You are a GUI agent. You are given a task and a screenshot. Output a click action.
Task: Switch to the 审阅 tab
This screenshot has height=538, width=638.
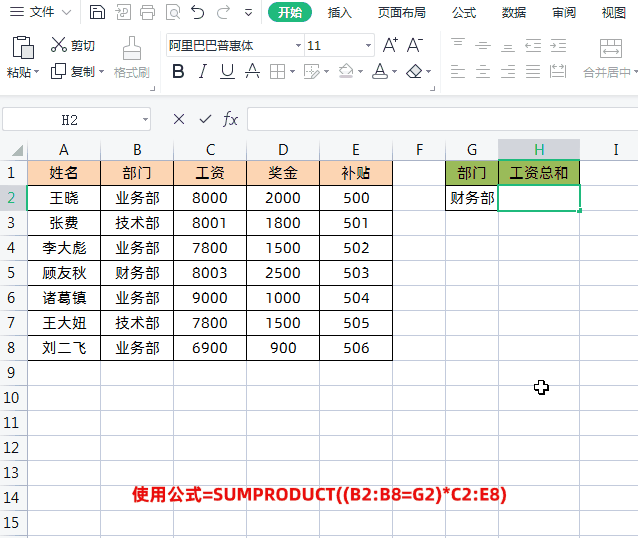(x=564, y=13)
